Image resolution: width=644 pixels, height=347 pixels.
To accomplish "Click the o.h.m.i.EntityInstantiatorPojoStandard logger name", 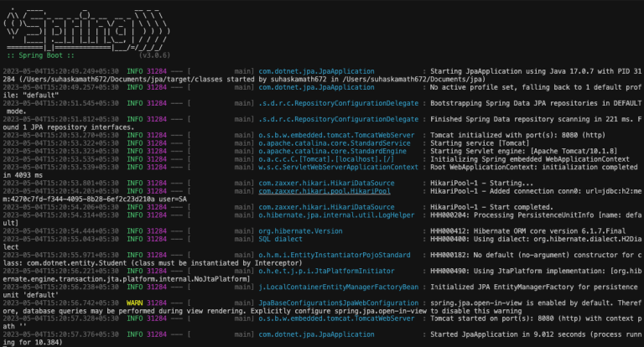I will tap(335, 255).
